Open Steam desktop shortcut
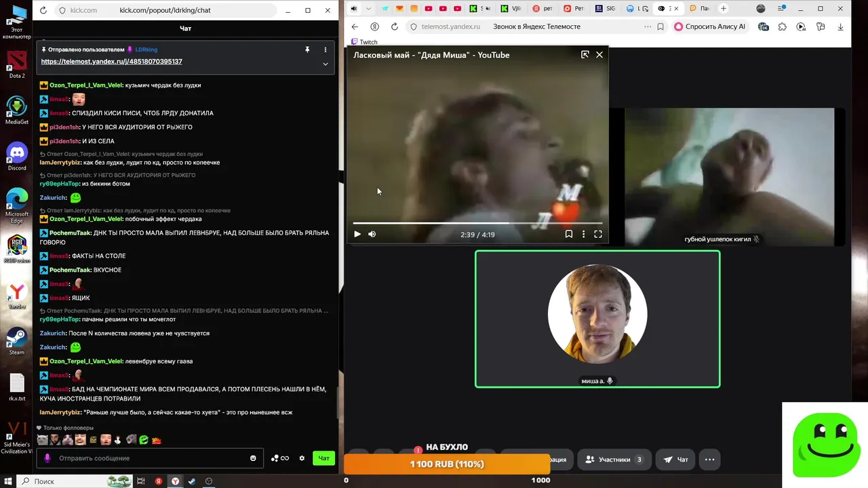868x488 pixels. (17, 341)
